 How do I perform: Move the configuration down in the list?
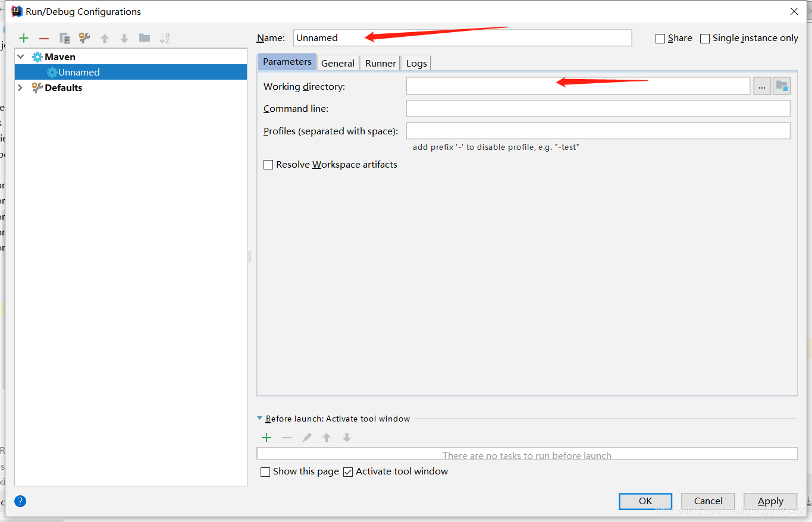124,39
